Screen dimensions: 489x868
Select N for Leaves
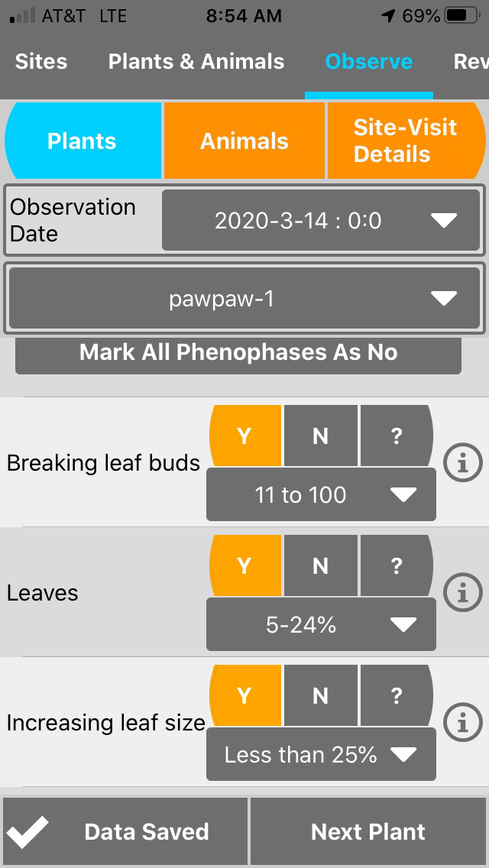tap(320, 566)
